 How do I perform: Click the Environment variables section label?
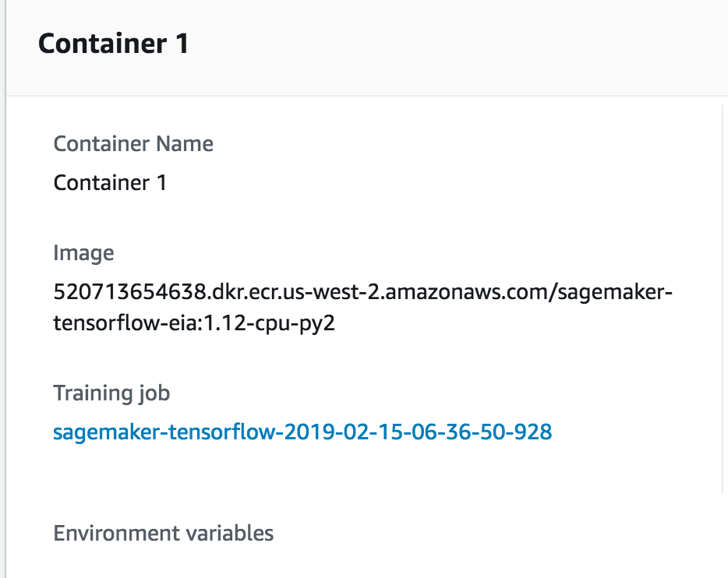tap(164, 534)
